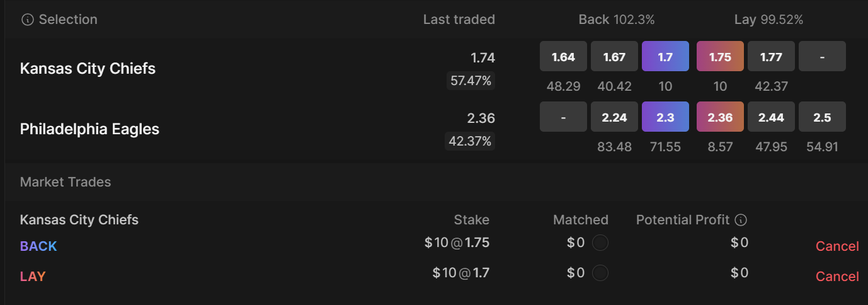Choose Chiefs lay odds 1.77
The width and height of the screenshot is (868, 305).
coord(771,57)
